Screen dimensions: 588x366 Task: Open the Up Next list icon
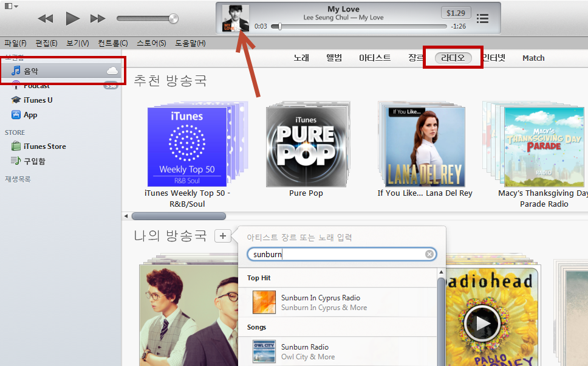(x=483, y=18)
